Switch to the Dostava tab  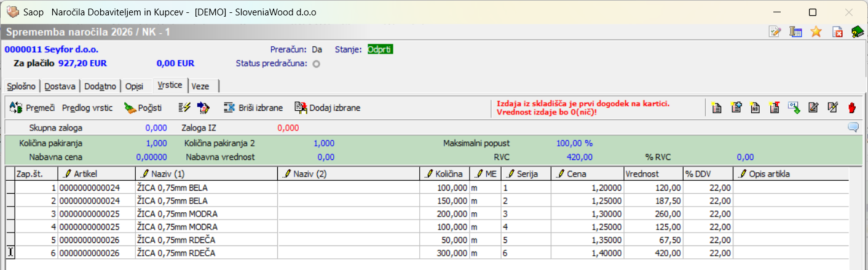(x=60, y=86)
